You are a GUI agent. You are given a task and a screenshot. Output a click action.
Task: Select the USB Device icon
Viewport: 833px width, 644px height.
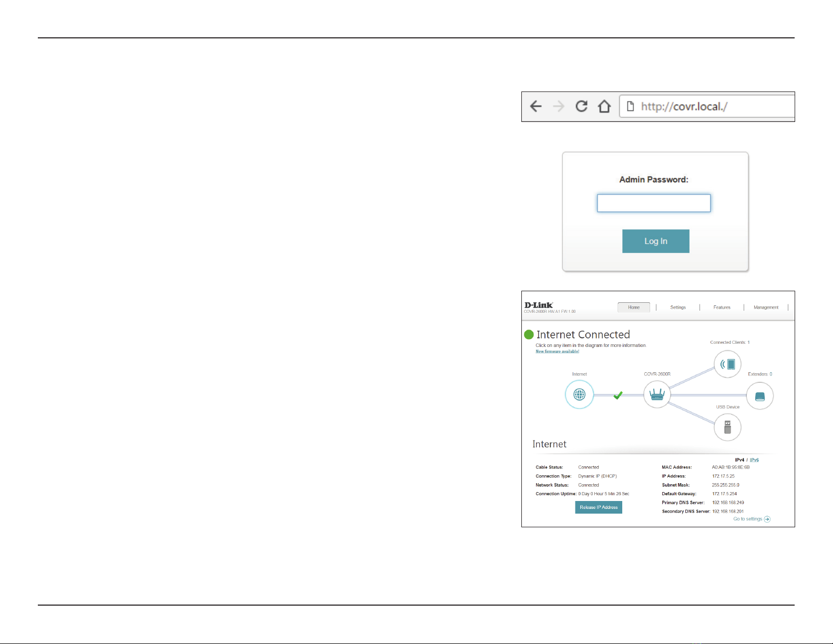727,427
